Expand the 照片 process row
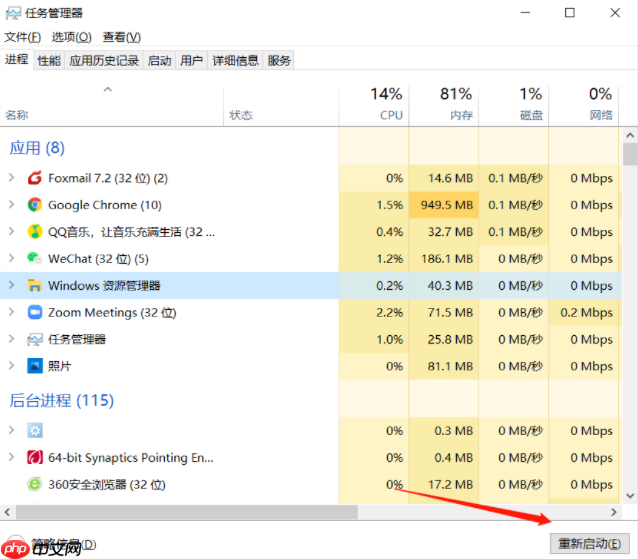This screenshot has width=638, height=559. coord(11,366)
